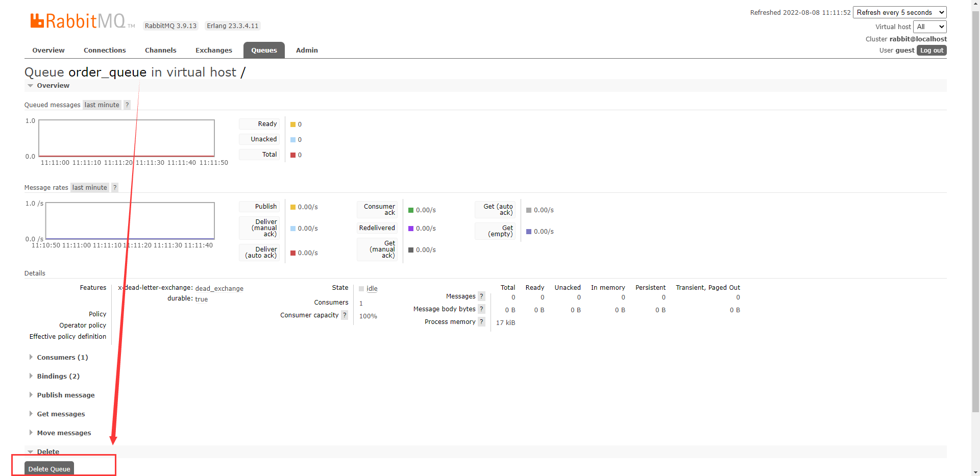Image resolution: width=980 pixels, height=476 pixels.
Task: Change Queued messages last minute range
Action: 102,105
